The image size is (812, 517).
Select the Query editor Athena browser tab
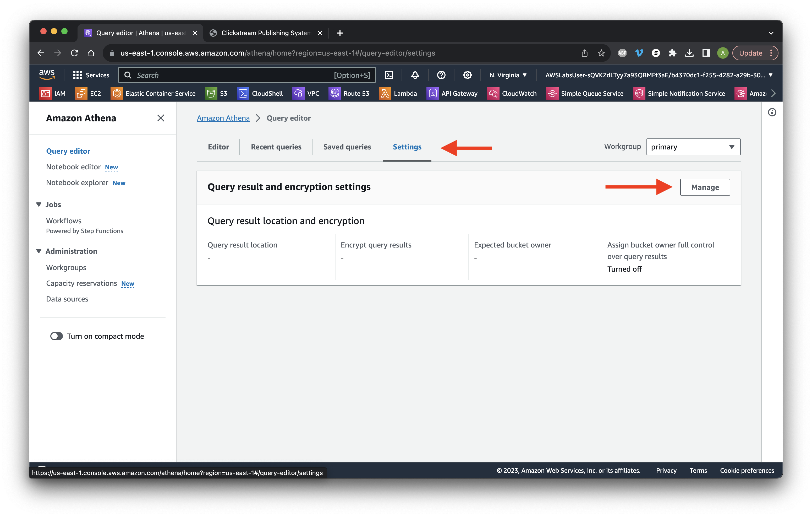[x=140, y=33]
